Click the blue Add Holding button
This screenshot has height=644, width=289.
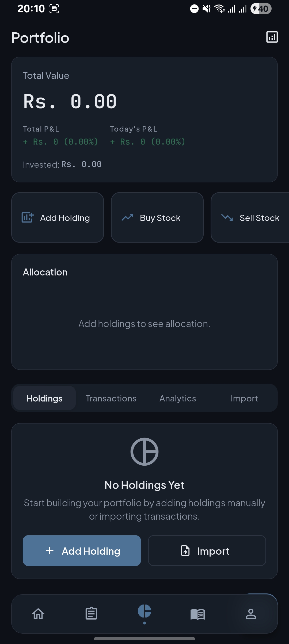click(82, 551)
